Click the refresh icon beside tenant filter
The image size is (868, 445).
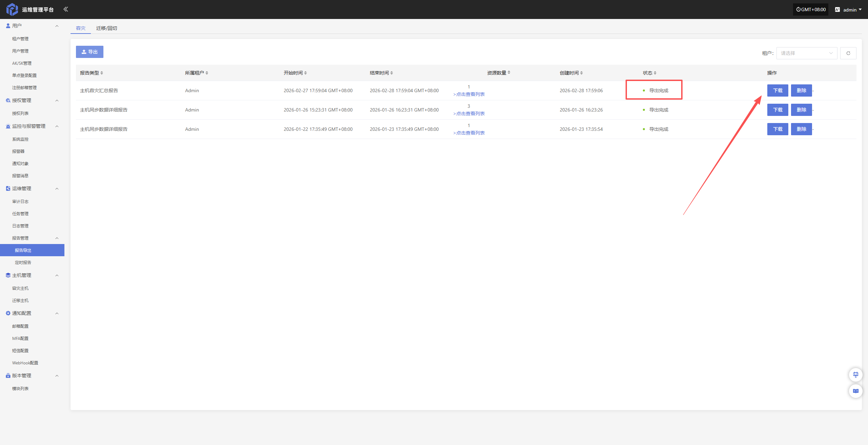tap(848, 53)
